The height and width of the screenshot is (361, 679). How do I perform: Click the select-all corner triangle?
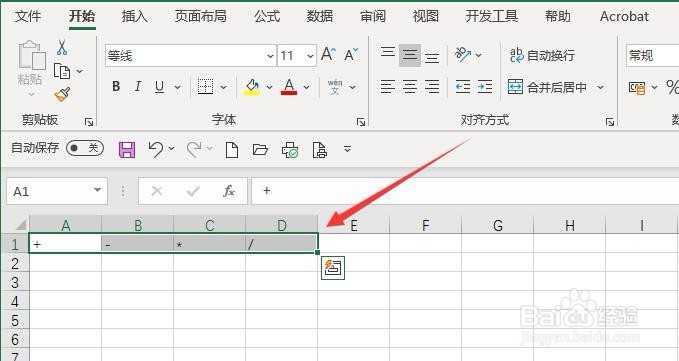pos(21,225)
